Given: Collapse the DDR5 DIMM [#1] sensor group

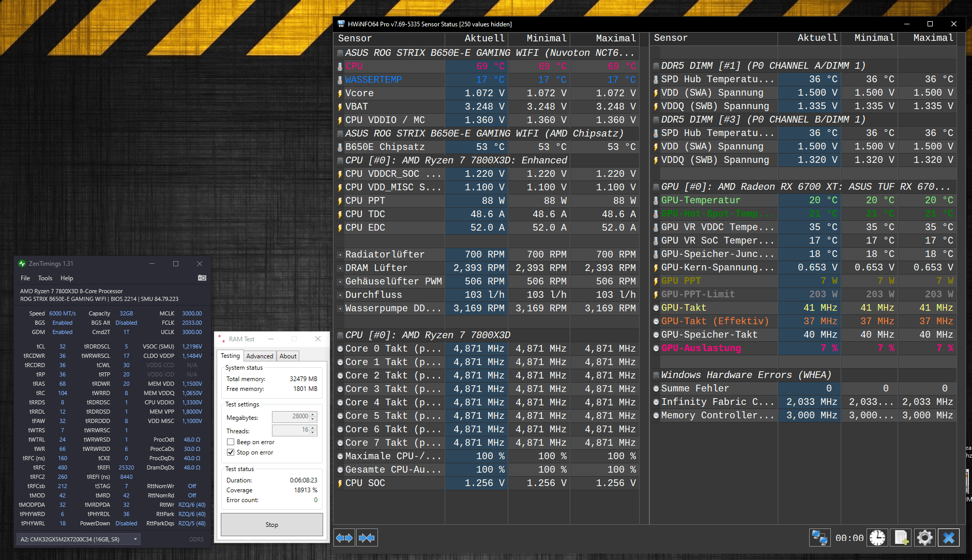Looking at the screenshot, I should click(656, 66).
